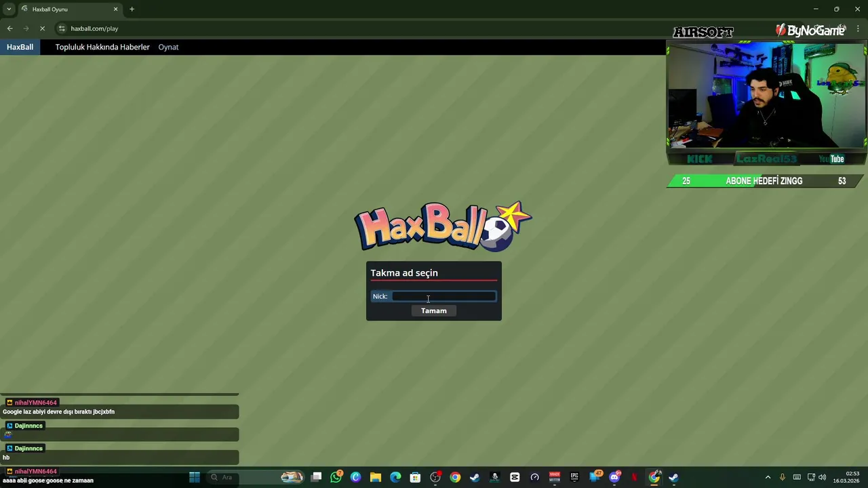This screenshot has height=488, width=868.
Task: Open network settings tray icon
Action: 811,477
